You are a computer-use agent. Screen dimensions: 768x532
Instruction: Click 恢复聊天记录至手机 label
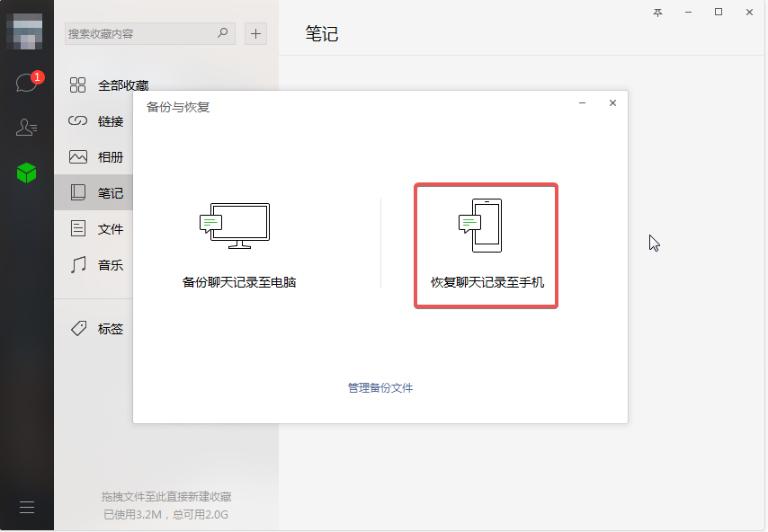[x=487, y=282]
